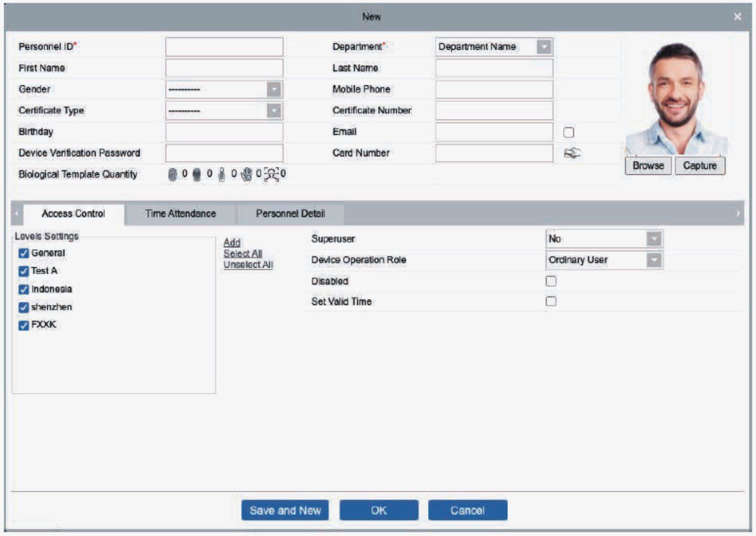Open the Personnel Detail tab
This screenshot has height=536, width=756.
(290, 214)
